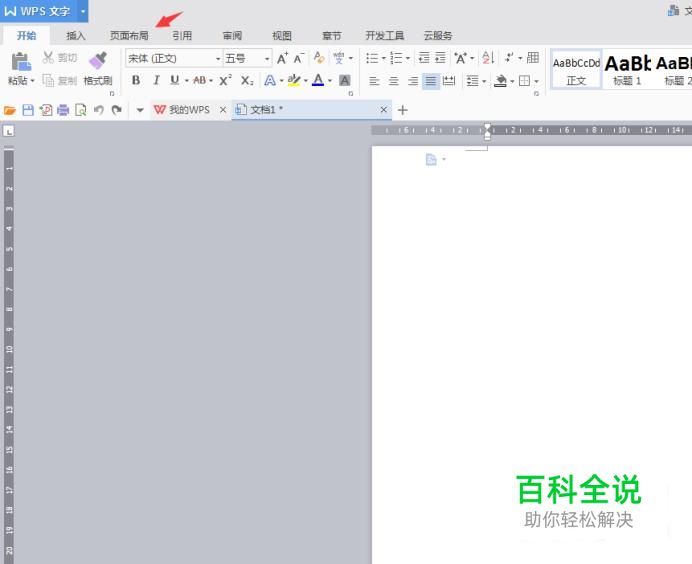Apply subscript X₂ formatting
This screenshot has height=564, width=692.
pos(247,80)
